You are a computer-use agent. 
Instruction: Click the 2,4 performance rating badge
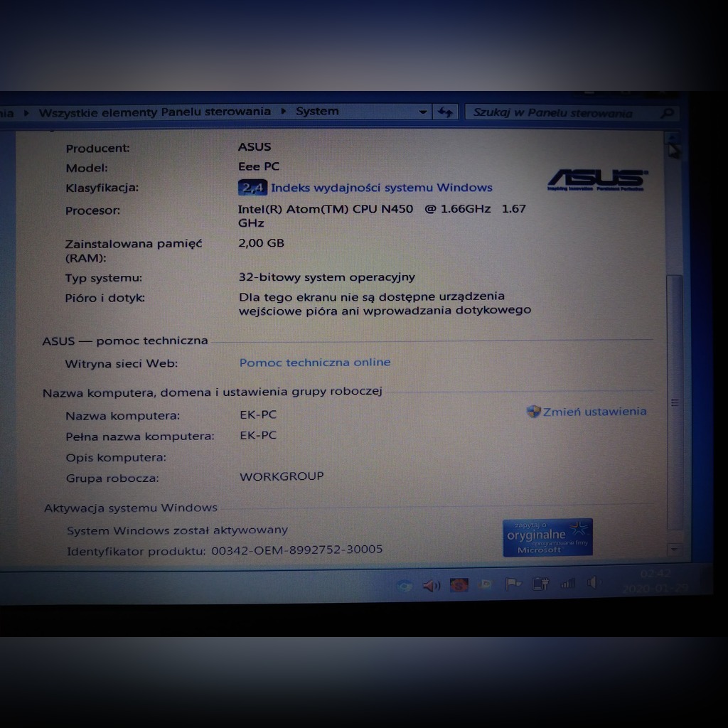tap(252, 188)
